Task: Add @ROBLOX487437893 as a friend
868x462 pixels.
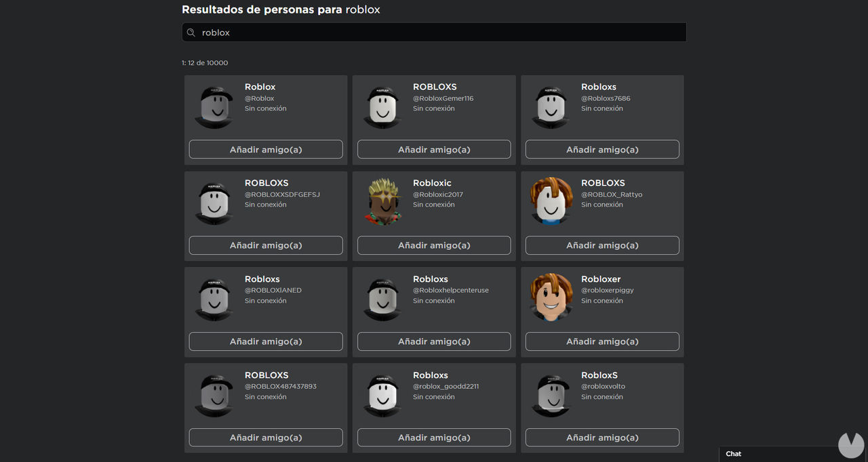Action: (266, 438)
